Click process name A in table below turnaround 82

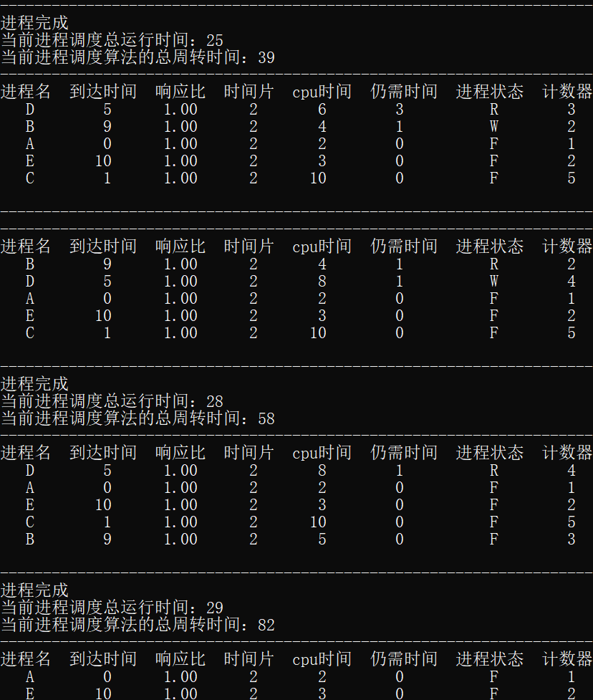pos(30,676)
